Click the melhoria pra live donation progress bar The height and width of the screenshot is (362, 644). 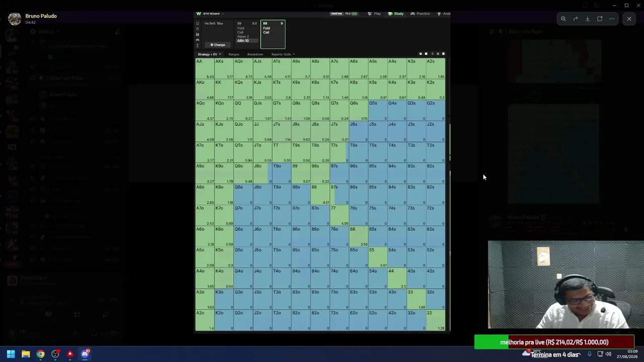(x=554, y=342)
